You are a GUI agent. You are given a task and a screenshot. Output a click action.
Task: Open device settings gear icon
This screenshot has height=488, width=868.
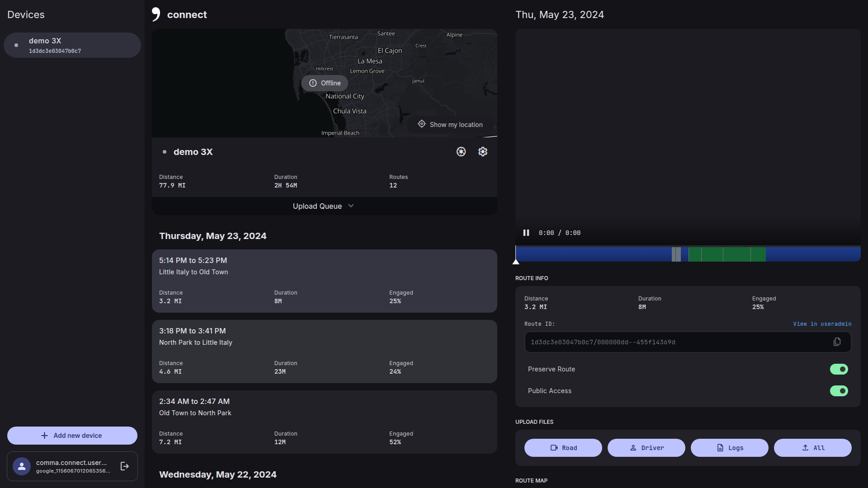pyautogui.click(x=482, y=152)
